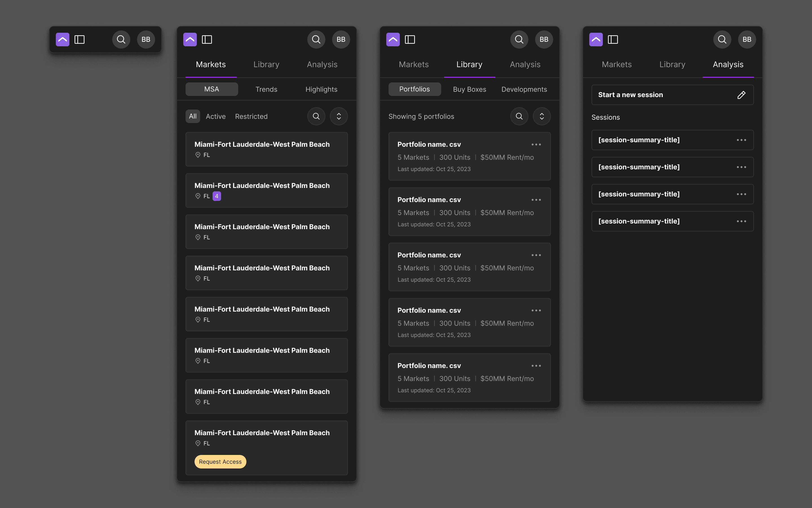Image resolution: width=812 pixels, height=508 pixels.
Task: Click the purple logo in the collapsed mini panel
Action: pyautogui.click(x=62, y=39)
